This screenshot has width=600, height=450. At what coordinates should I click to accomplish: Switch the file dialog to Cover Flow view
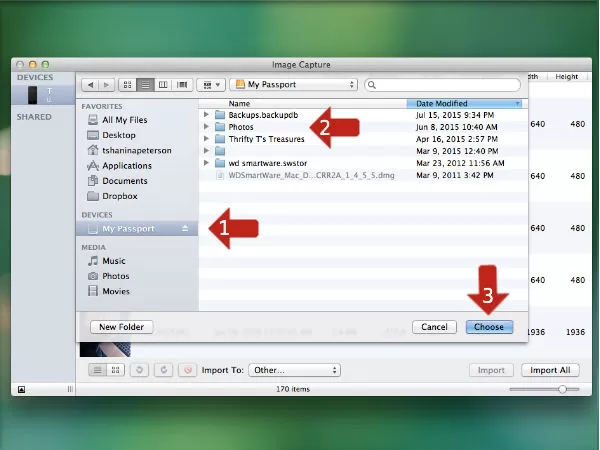182,85
